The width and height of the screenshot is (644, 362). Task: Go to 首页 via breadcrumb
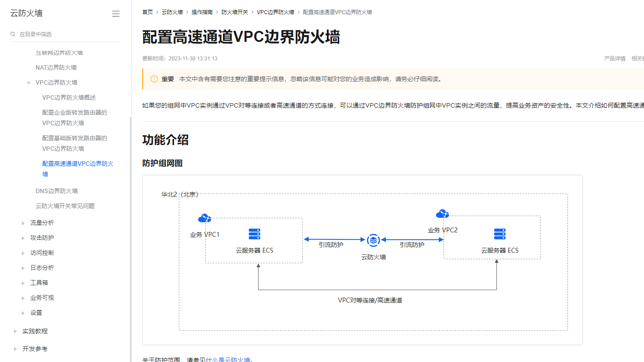point(148,12)
